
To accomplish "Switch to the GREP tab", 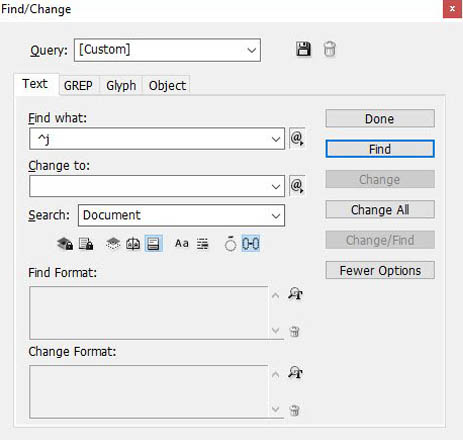I will tap(79, 86).
